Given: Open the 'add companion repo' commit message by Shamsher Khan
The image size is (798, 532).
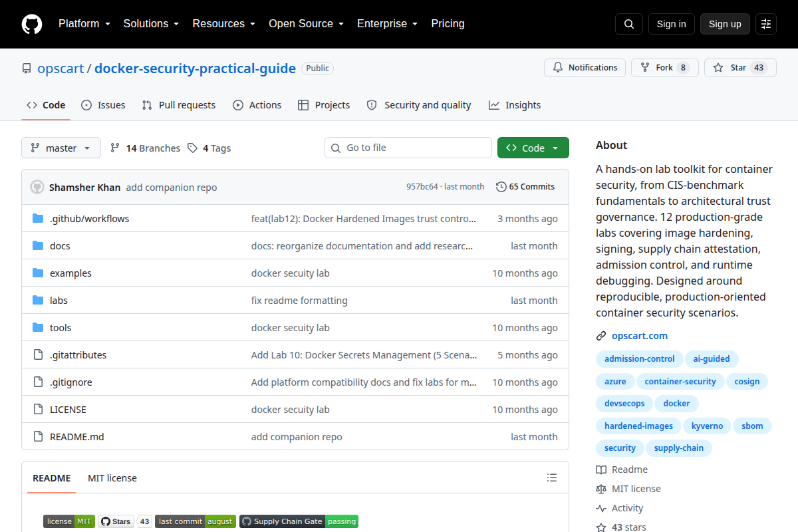Looking at the screenshot, I should pos(172,188).
